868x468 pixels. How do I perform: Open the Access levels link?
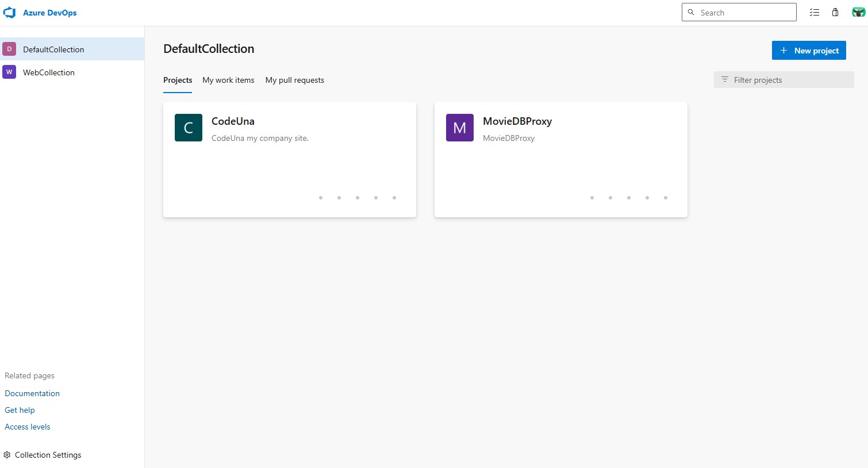28,427
